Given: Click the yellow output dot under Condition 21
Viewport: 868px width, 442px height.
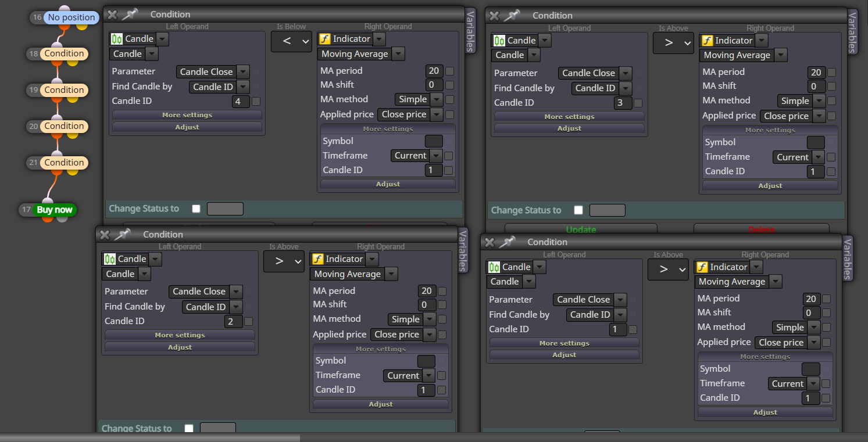Looking at the screenshot, I should click(72, 171).
